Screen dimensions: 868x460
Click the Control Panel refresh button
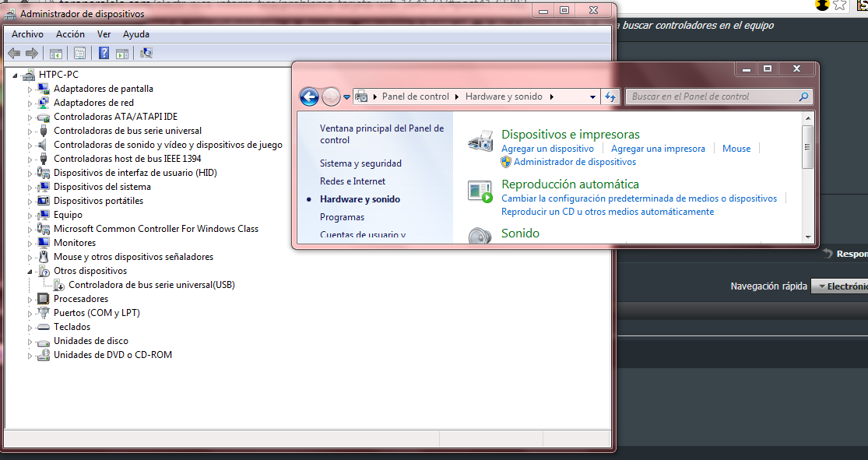610,97
